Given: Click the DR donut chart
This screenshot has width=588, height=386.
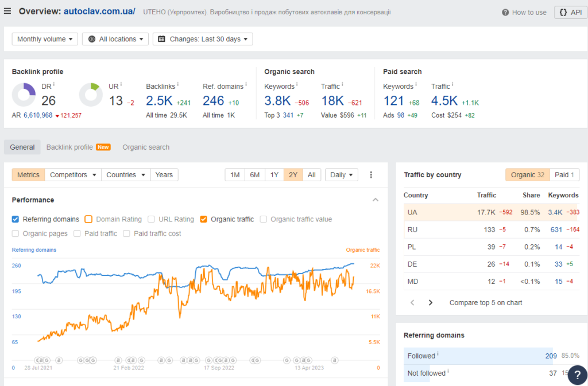Looking at the screenshot, I should [x=24, y=95].
